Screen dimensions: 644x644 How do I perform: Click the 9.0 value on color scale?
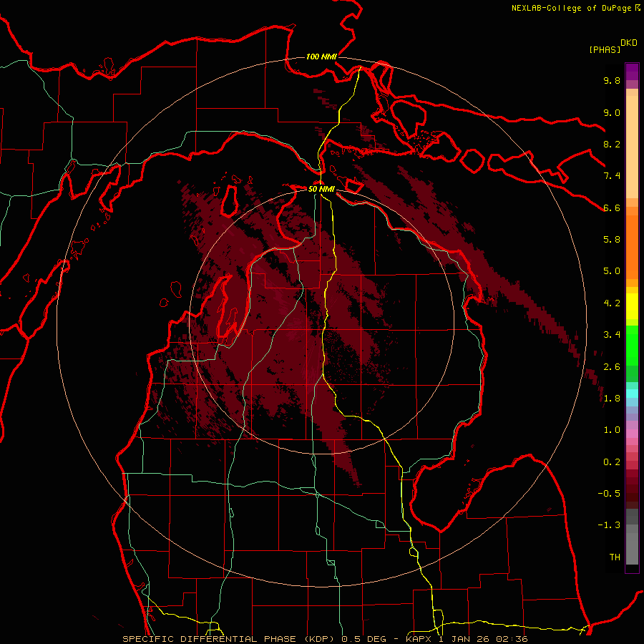click(x=612, y=112)
